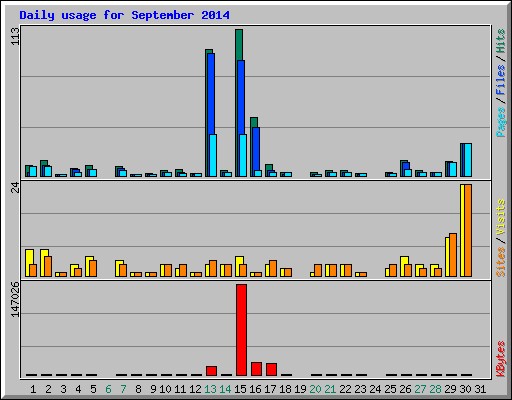Click the orange visits bar for day 29
Viewport: 512px width, 400px height.
pos(453,255)
